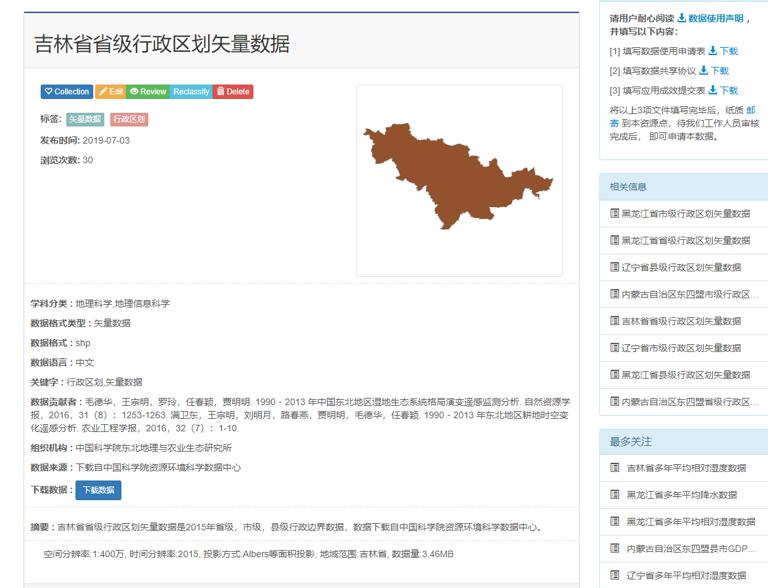The width and height of the screenshot is (768, 588).
Task: Open 黑龙江省多年平均相对湿度数据 item
Action: tap(691, 522)
